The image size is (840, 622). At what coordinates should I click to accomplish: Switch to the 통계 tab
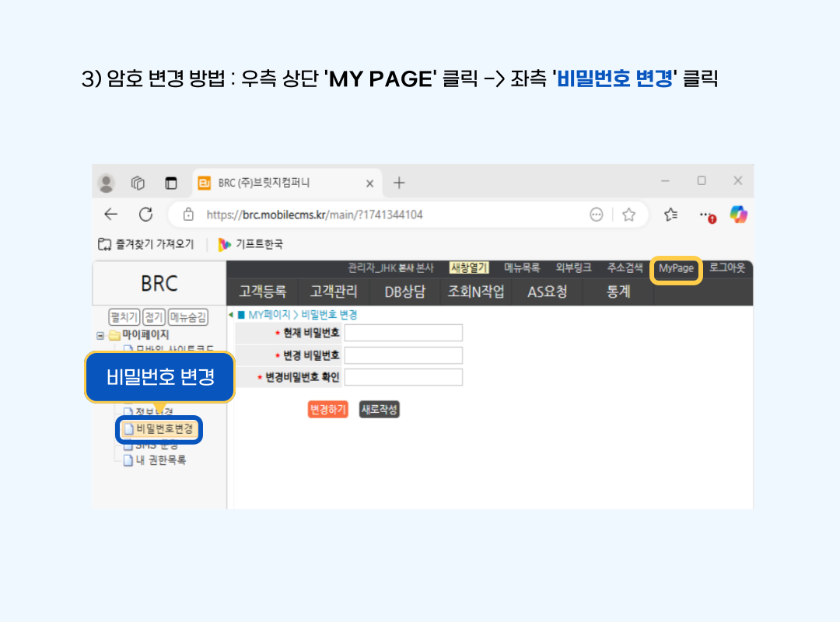pyautogui.click(x=618, y=291)
